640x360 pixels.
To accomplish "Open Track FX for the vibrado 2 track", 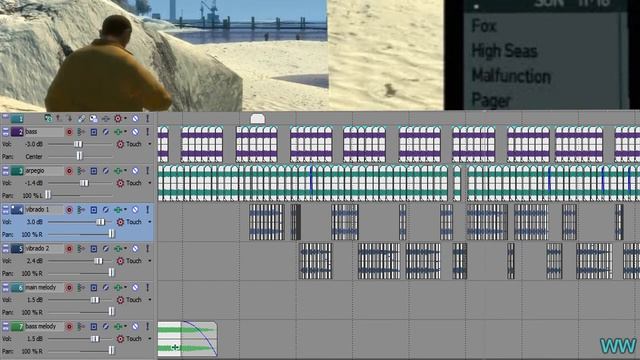I will pos(118,249).
